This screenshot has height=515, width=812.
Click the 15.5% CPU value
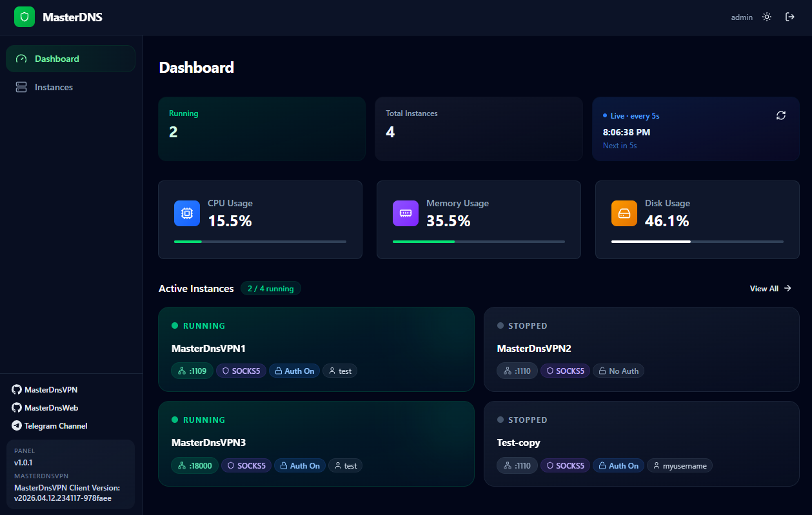(x=230, y=221)
